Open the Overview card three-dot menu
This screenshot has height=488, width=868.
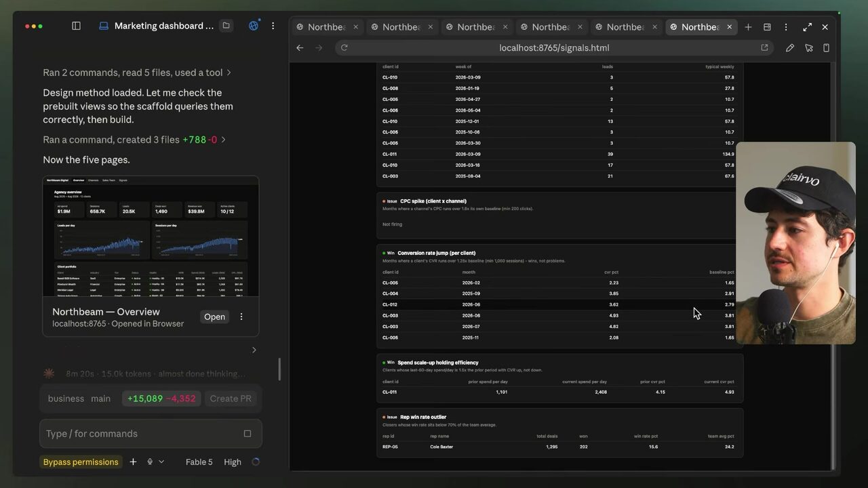[x=241, y=317]
